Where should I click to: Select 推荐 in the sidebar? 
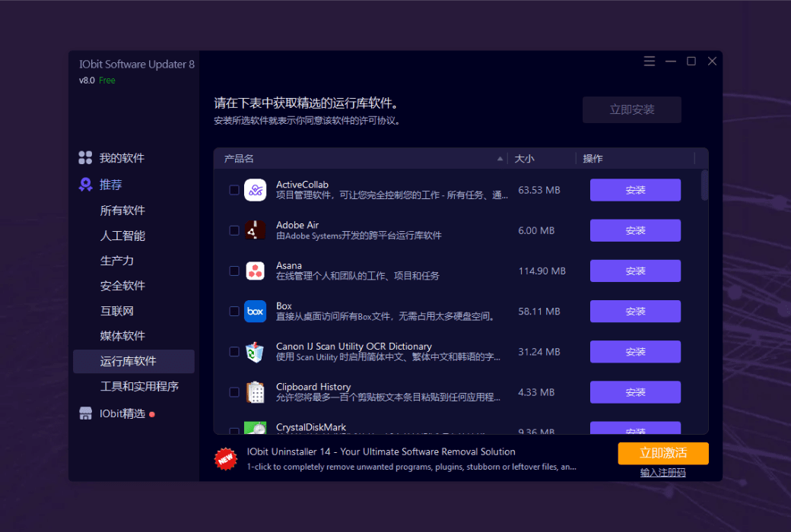pyautogui.click(x=110, y=185)
